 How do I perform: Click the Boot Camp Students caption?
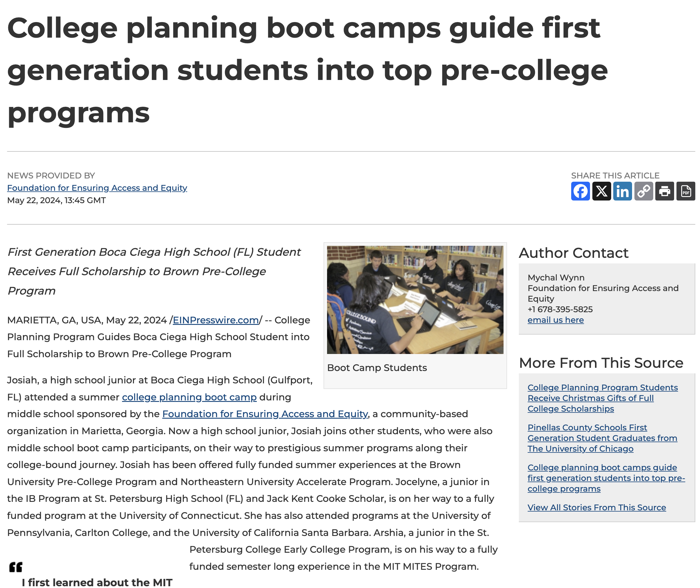(377, 368)
